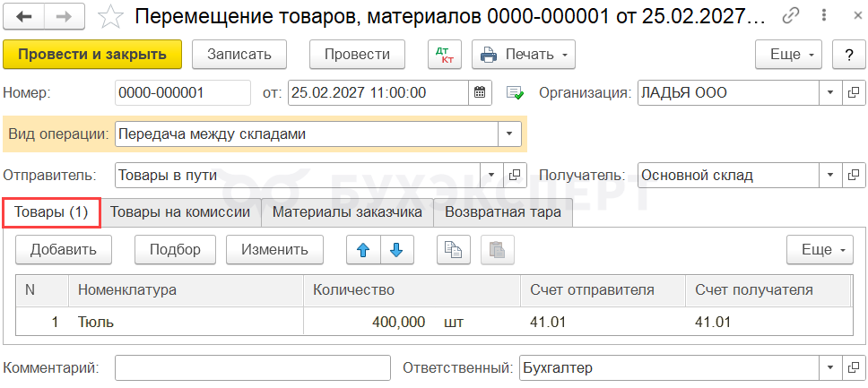Viewport: 868px width, 388px height.
Task: Click into the Комментарий field
Action: pos(253,367)
